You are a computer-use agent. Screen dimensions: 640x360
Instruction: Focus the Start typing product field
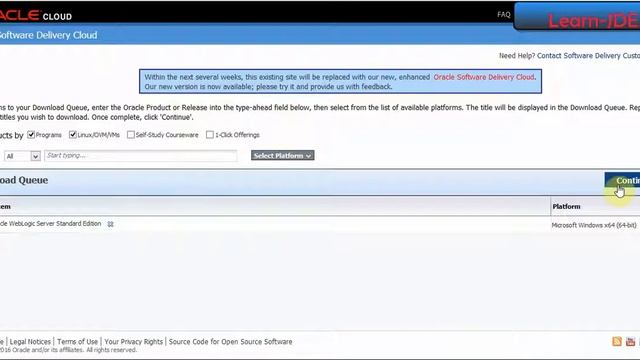140,156
